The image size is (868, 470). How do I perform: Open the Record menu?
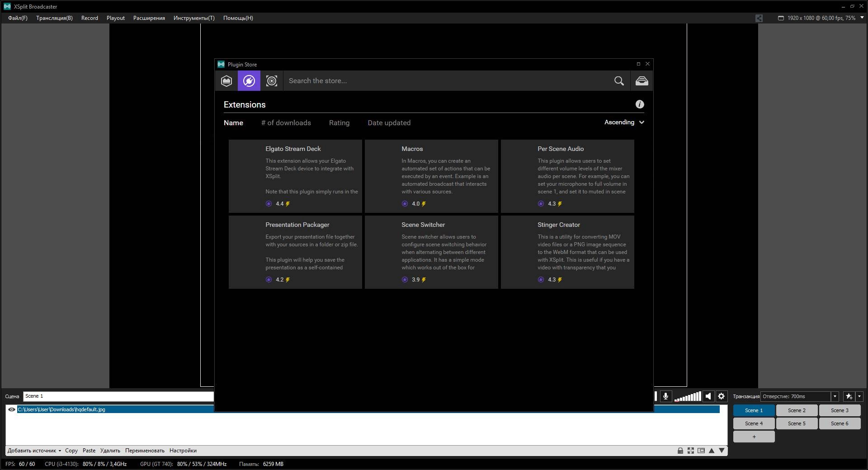pyautogui.click(x=90, y=18)
